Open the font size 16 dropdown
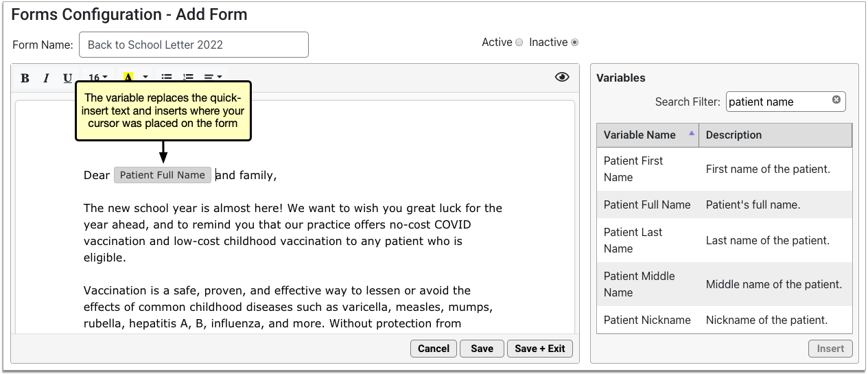This screenshot has height=374, width=868. [98, 78]
